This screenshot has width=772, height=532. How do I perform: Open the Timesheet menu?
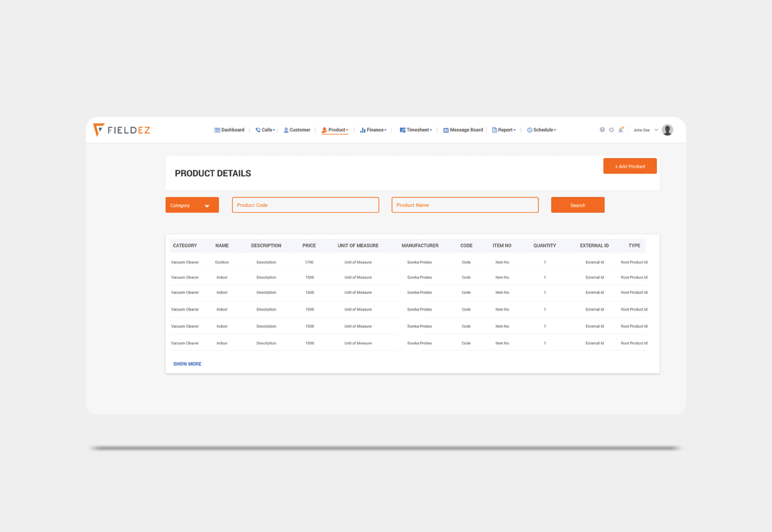click(416, 130)
